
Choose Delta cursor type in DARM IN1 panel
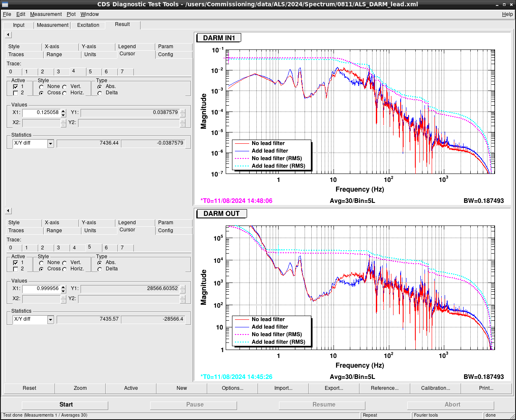tap(100, 93)
